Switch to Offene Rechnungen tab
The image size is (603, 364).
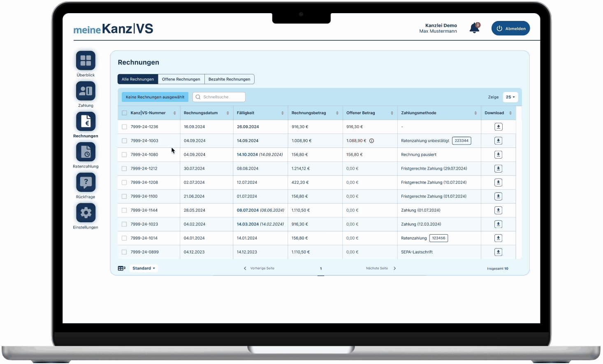[x=181, y=79]
